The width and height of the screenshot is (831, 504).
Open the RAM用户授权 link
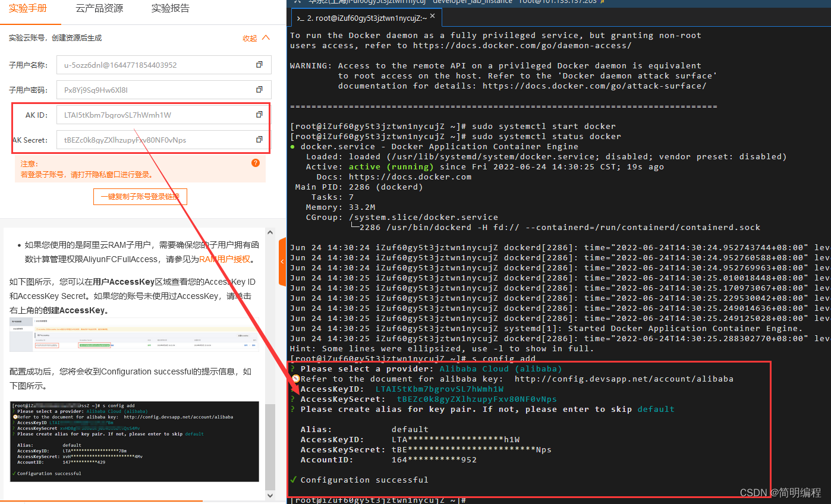coord(225,259)
